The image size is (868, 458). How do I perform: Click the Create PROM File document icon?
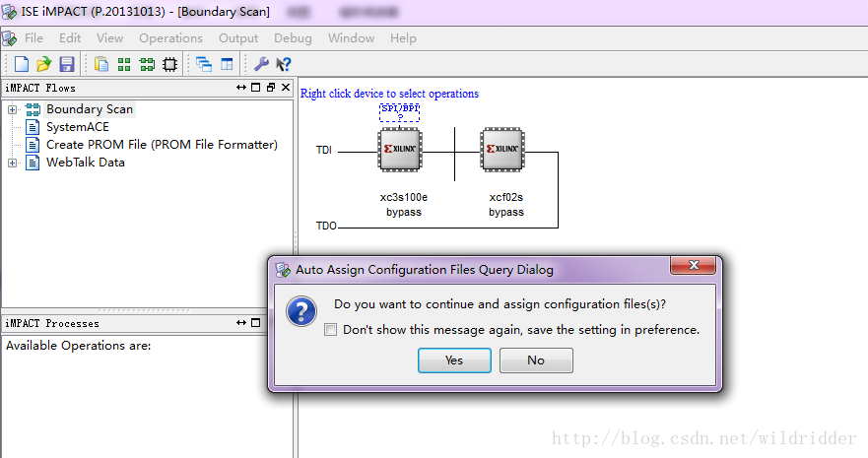tap(33, 145)
